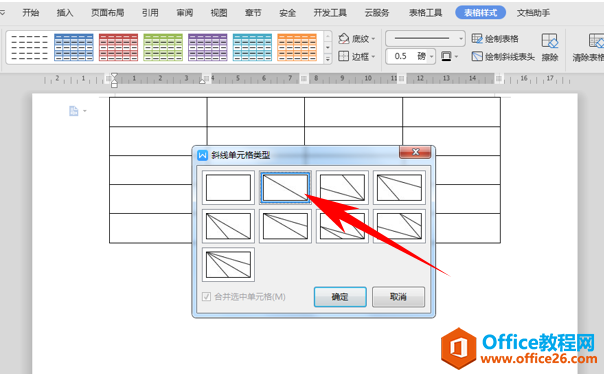
Task: Click the 底纹 paint bucket icon
Action: click(344, 38)
